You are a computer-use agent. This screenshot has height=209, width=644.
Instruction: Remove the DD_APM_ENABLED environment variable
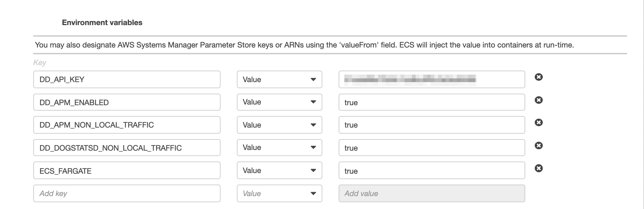tap(539, 100)
